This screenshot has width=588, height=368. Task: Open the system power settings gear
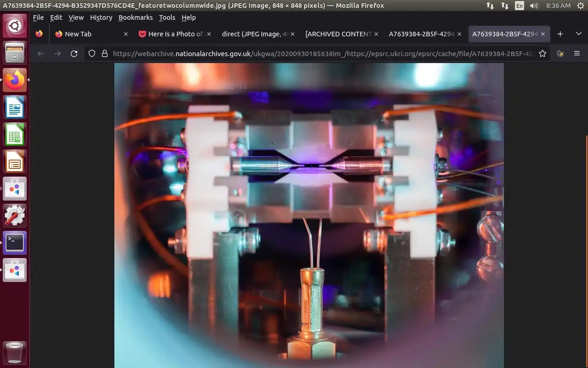[x=580, y=6]
